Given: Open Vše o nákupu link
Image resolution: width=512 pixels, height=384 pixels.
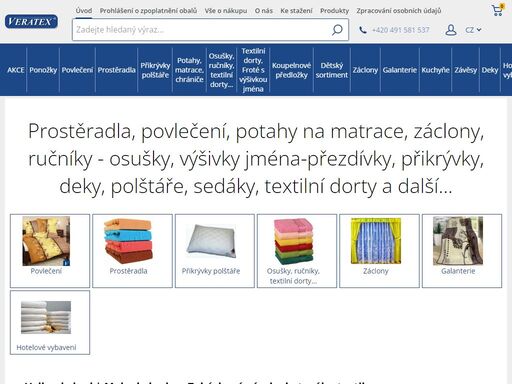Looking at the screenshot, I should click(x=226, y=11).
